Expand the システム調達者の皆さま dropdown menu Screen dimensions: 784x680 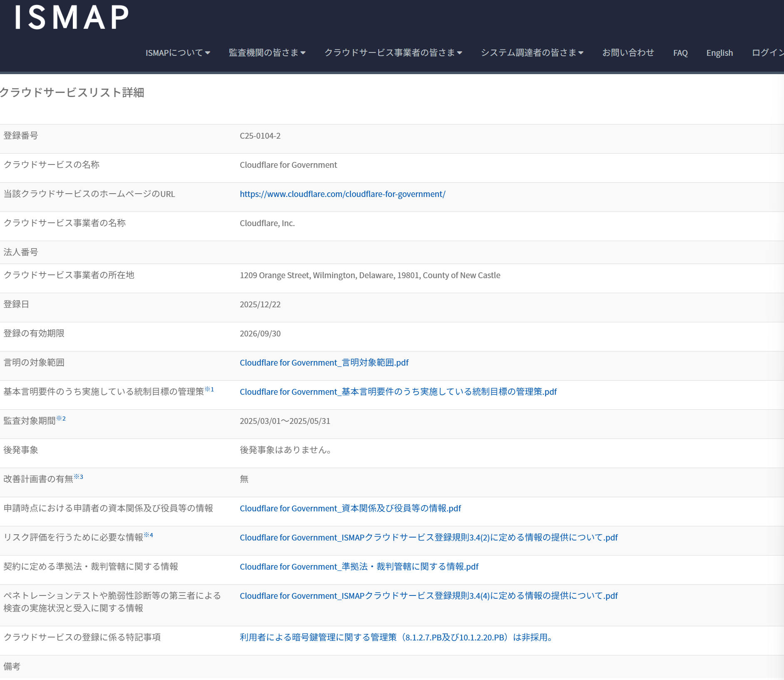click(x=532, y=53)
